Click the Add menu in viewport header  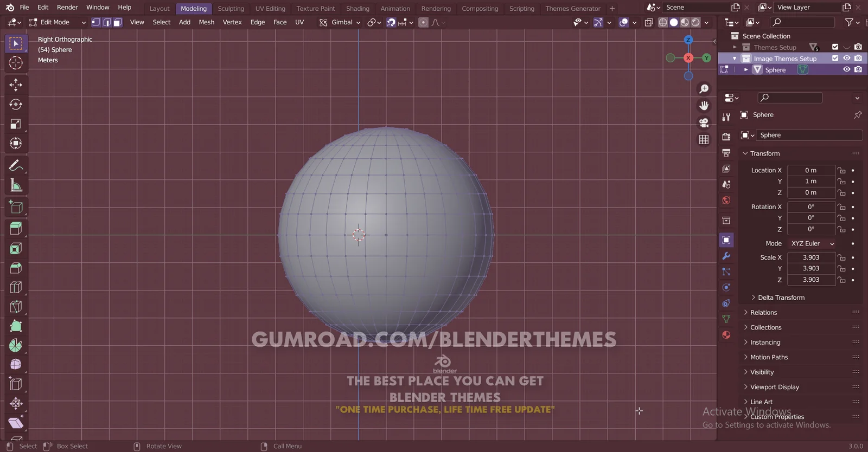coord(184,22)
